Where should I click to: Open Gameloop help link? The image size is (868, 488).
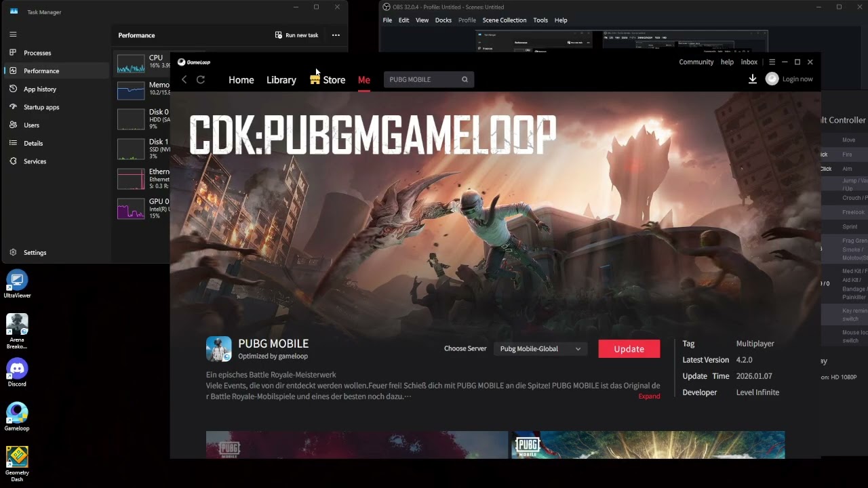pyautogui.click(x=727, y=62)
